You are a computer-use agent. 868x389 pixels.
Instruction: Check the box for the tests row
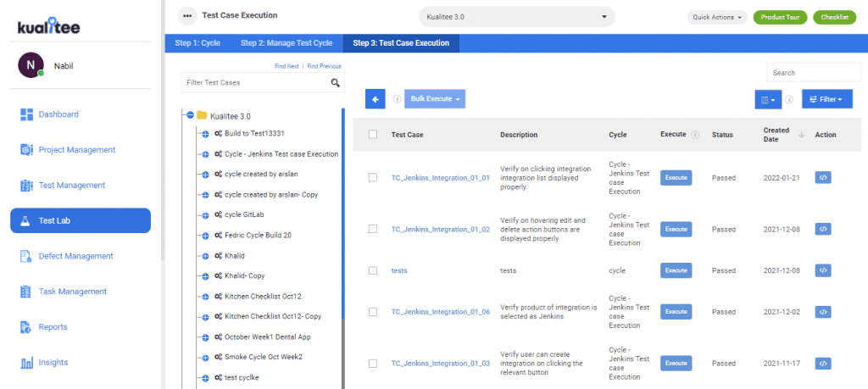point(373,270)
